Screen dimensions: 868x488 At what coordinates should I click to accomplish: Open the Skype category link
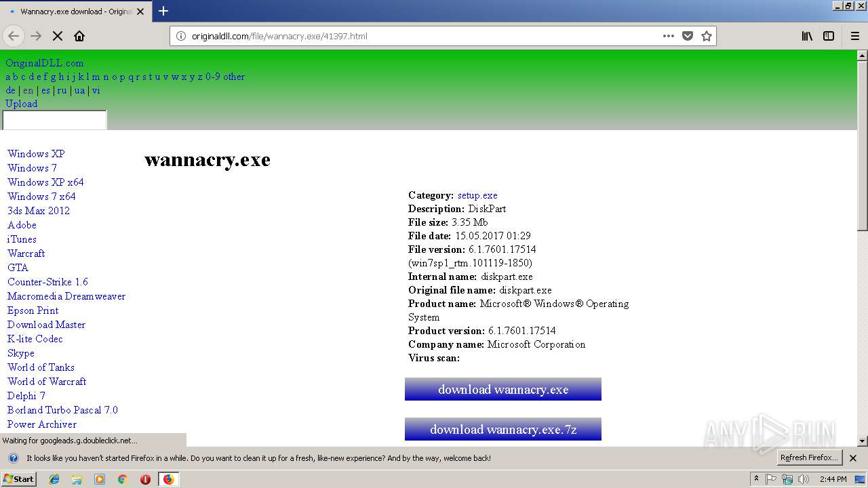(21, 353)
